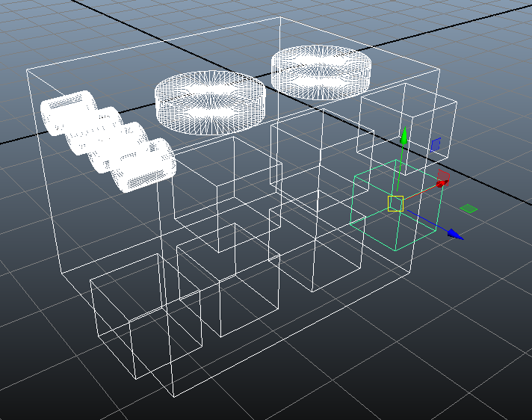Select the right flat disc cylinder wireframe
The width and height of the screenshot is (532, 420).
321,72
